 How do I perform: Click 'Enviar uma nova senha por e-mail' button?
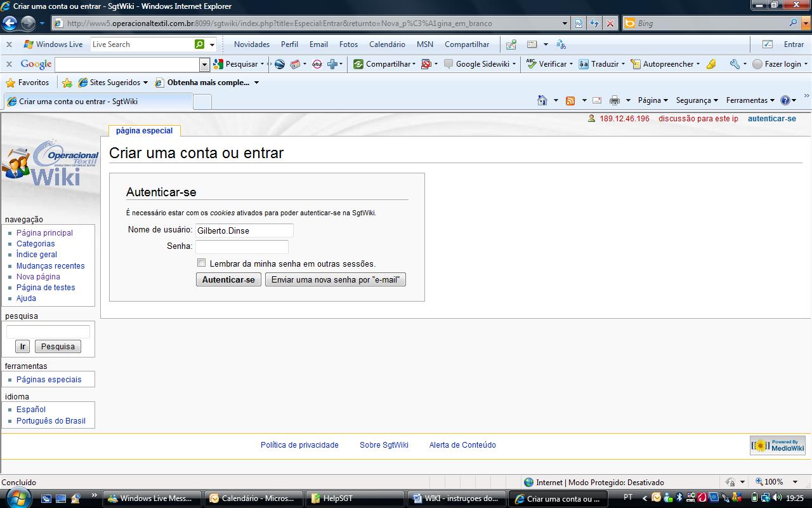click(335, 279)
